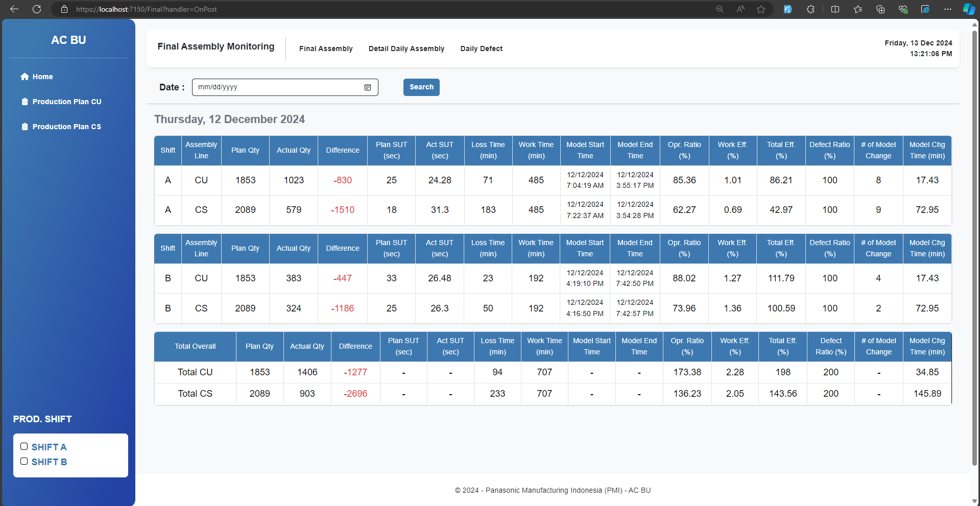Click the site info lock icon
980x506 pixels.
pos(64,9)
